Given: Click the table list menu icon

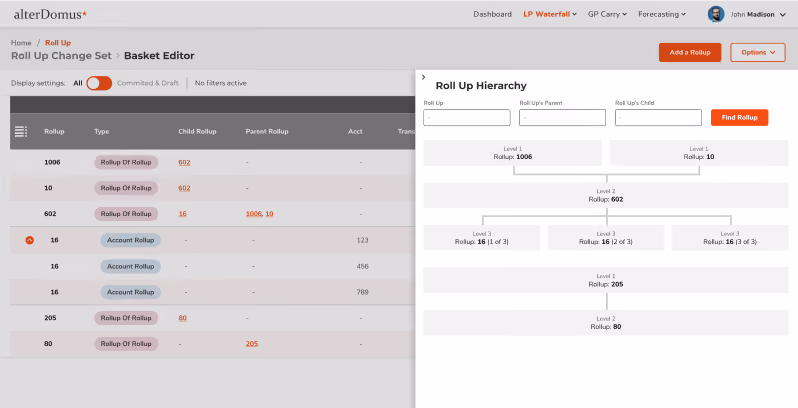Looking at the screenshot, I should (x=21, y=131).
